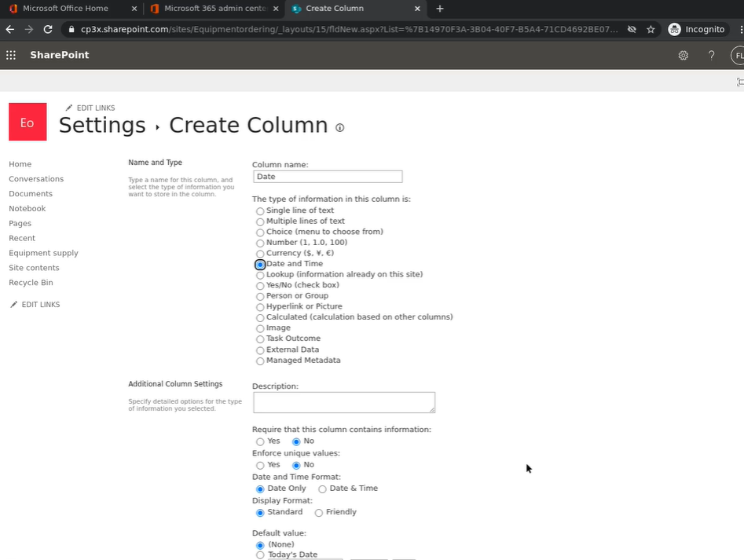Select the Choice column type

(260, 232)
